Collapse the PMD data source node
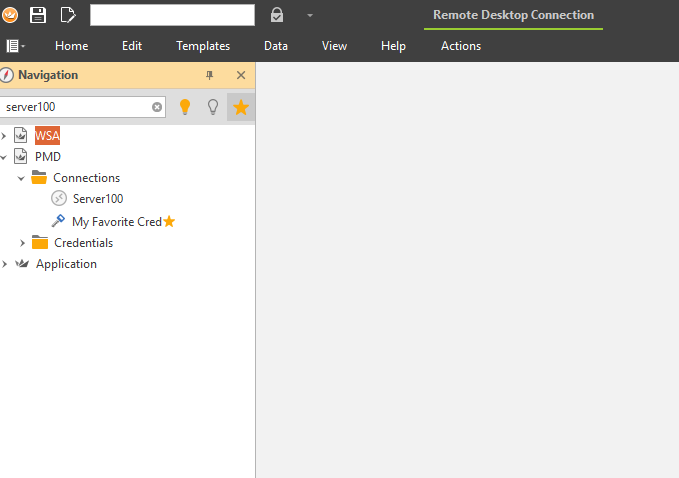This screenshot has height=478, width=679. coord(5,157)
